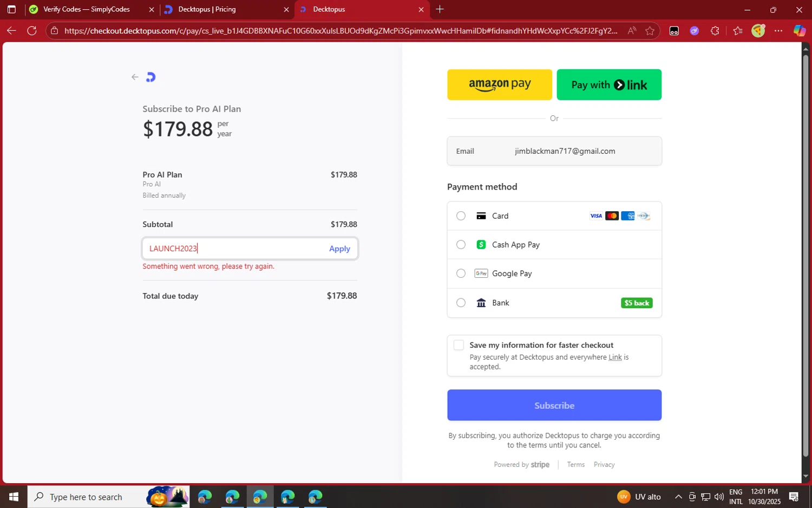812x508 pixels.
Task: Close the active Decktopus tab
Action: pos(421,9)
